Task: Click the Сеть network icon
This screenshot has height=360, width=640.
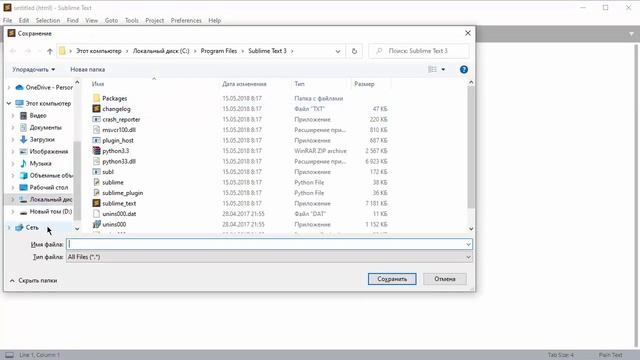Action: (x=19, y=227)
